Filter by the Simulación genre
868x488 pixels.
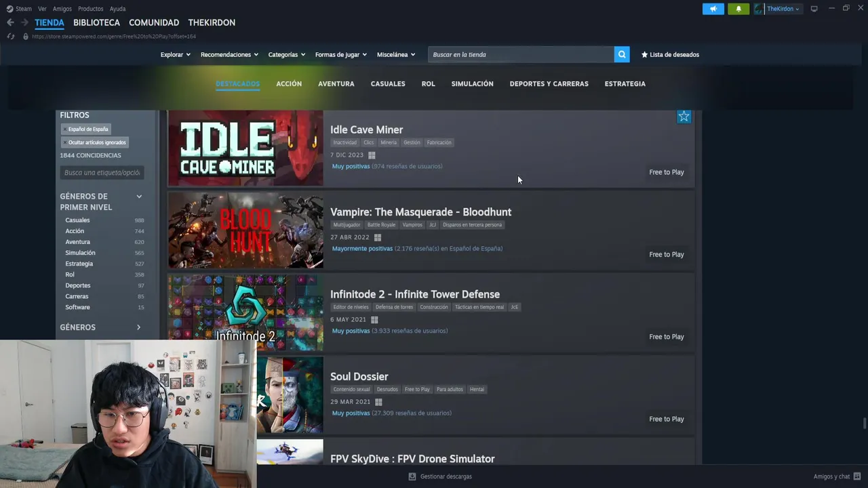tap(80, 253)
